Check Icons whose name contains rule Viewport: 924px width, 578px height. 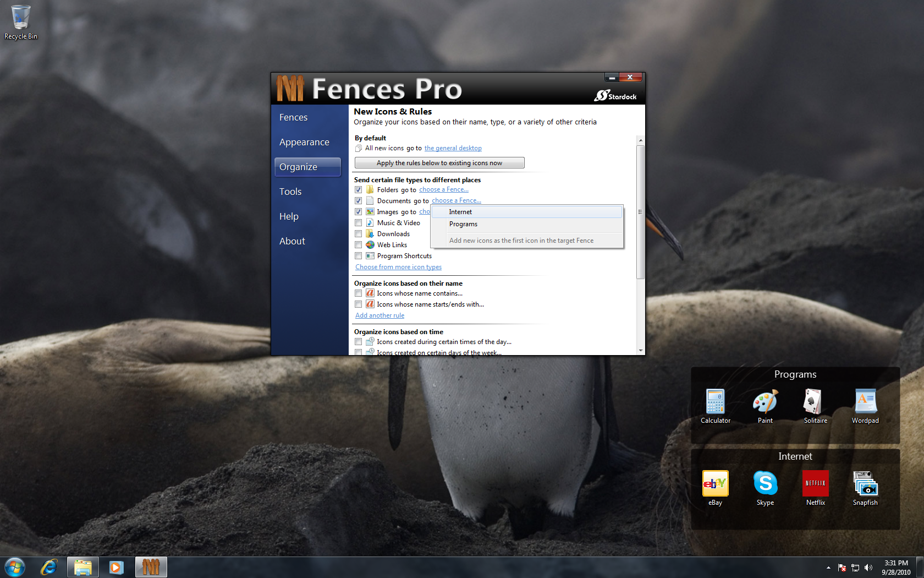359,293
